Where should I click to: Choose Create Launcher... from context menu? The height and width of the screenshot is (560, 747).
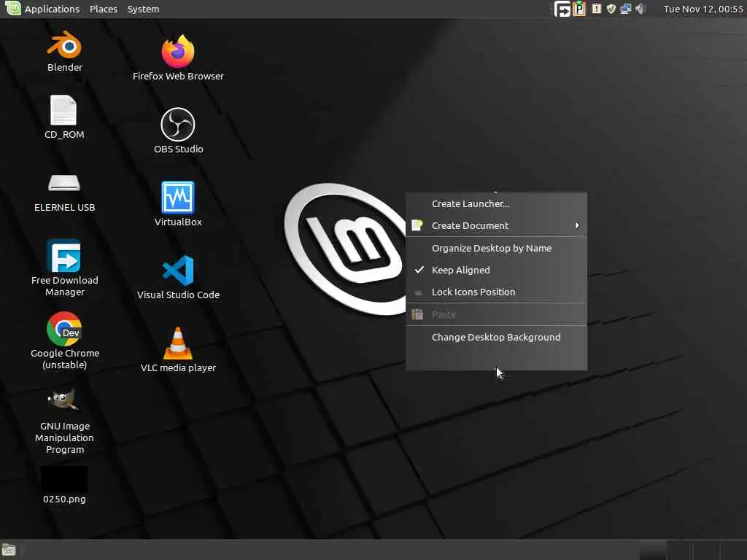tap(496, 204)
